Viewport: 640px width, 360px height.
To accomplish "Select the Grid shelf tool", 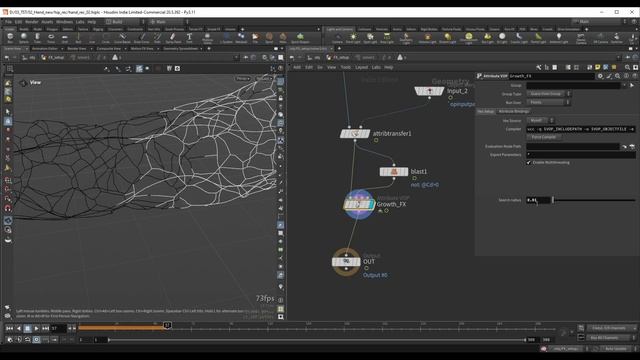I will [x=64, y=38].
